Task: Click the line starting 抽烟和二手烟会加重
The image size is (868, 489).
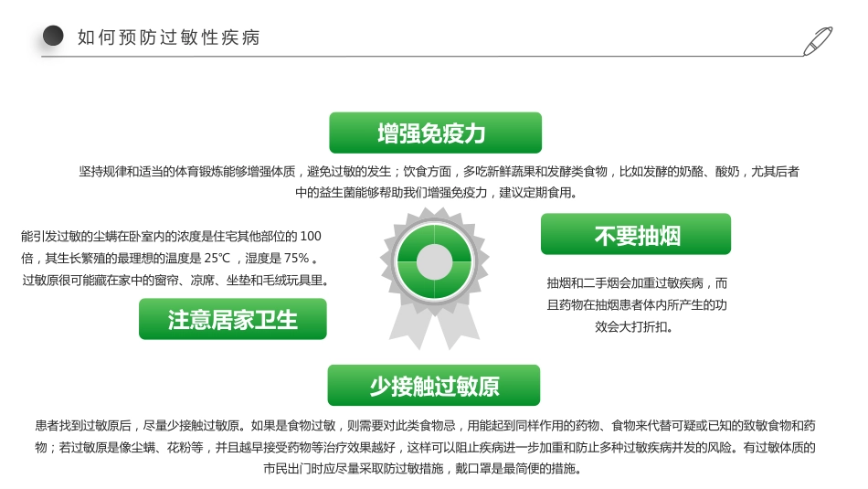Action: click(637, 283)
